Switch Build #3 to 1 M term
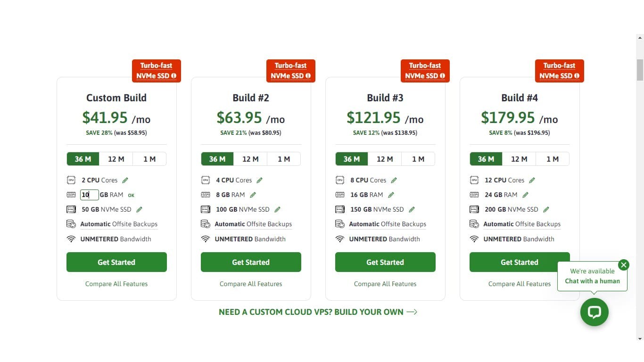Image resolution: width=644 pixels, height=362 pixels. [x=418, y=159]
